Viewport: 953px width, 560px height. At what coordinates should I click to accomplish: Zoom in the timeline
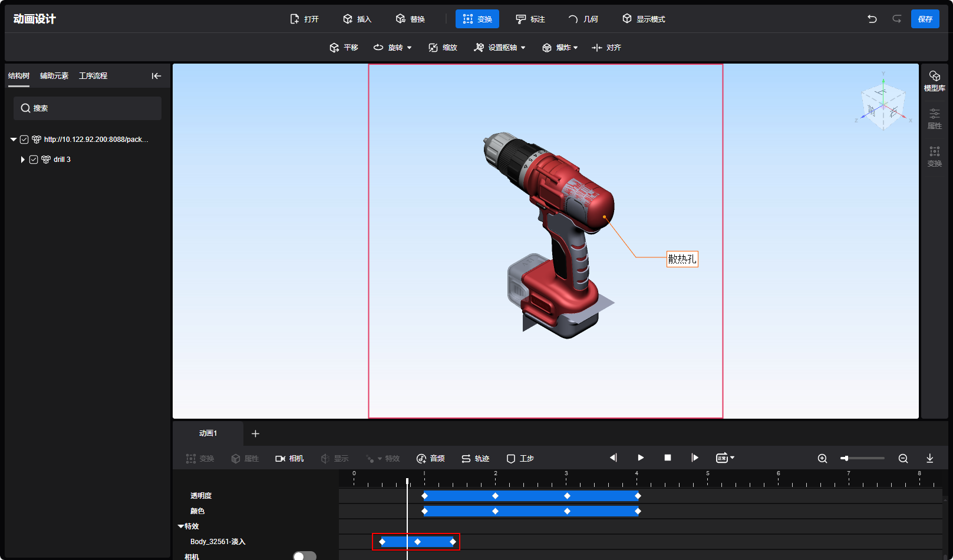pyautogui.click(x=822, y=458)
